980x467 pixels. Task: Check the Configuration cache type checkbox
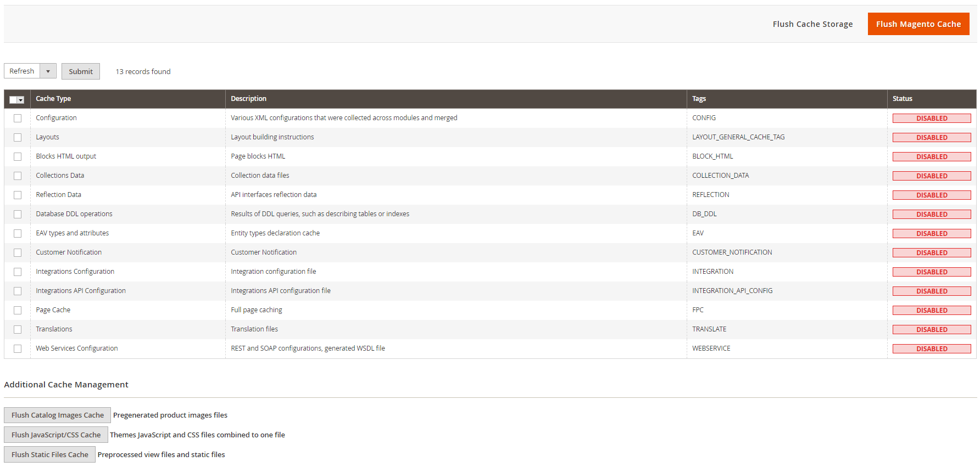click(18, 118)
